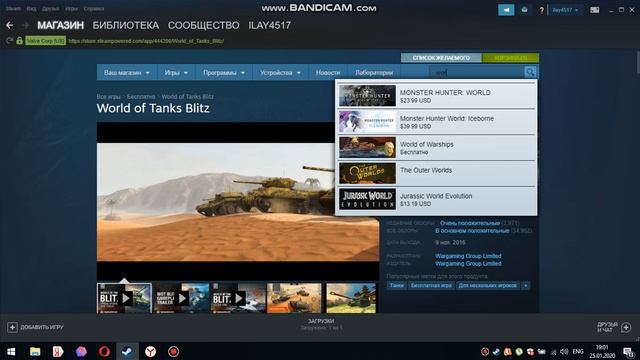Expand the Ваш магазин menu
This screenshot has width=640, height=360.
click(127, 73)
